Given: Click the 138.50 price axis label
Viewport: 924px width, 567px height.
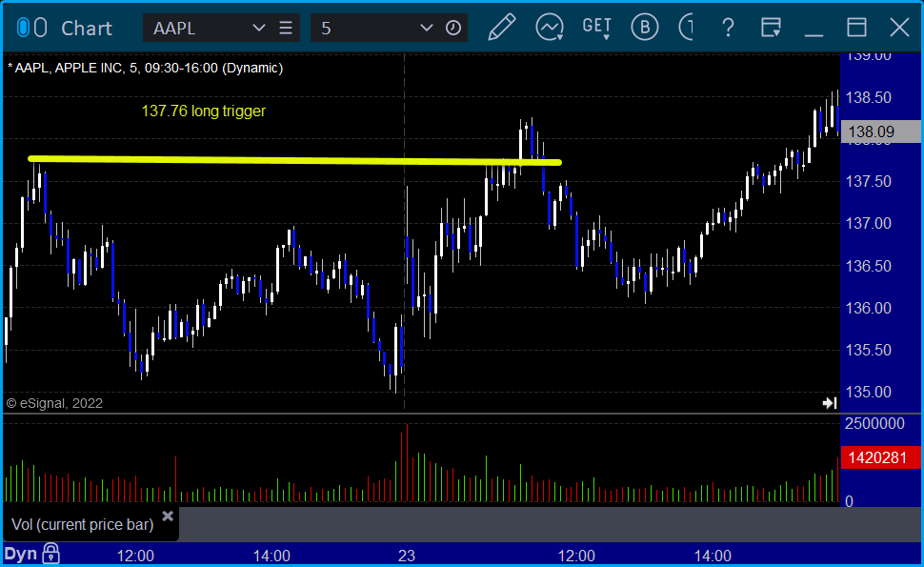Looking at the screenshot, I should (x=869, y=98).
